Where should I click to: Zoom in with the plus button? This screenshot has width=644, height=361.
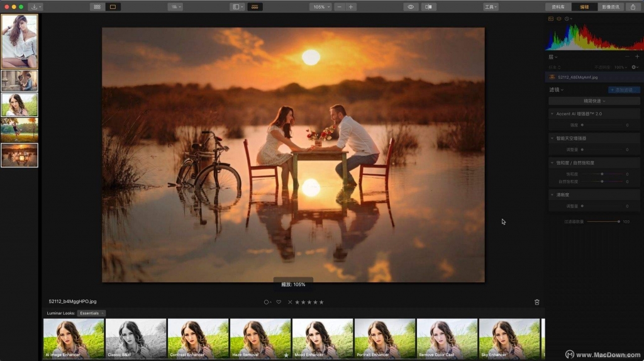coord(351,7)
